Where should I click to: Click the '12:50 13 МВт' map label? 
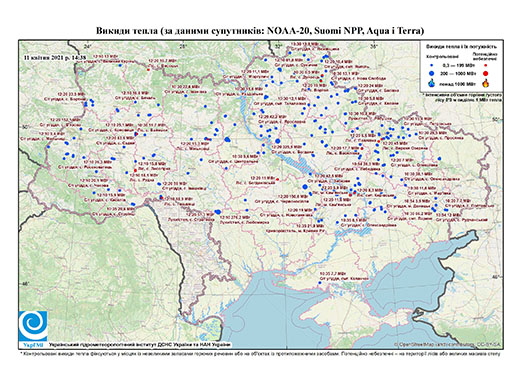pos(105,57)
